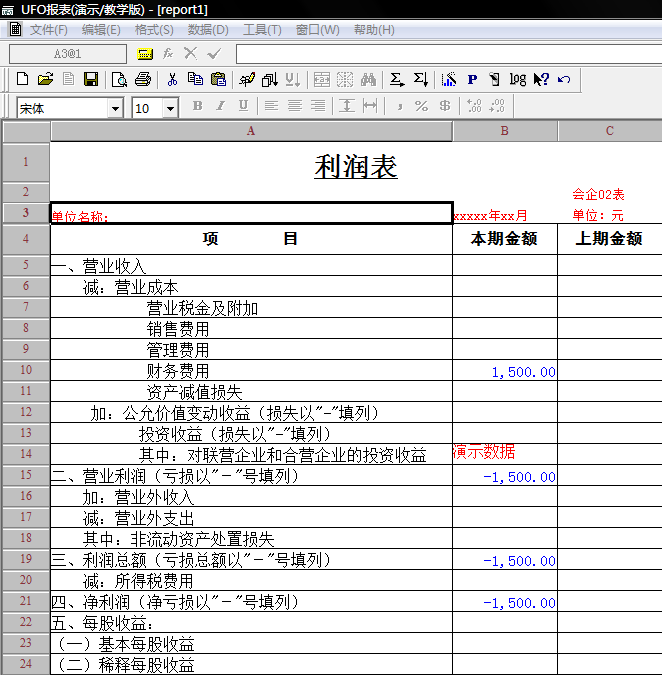Click the cell reference box A3@1
Viewport: 662px width, 675px height.
click(68, 54)
